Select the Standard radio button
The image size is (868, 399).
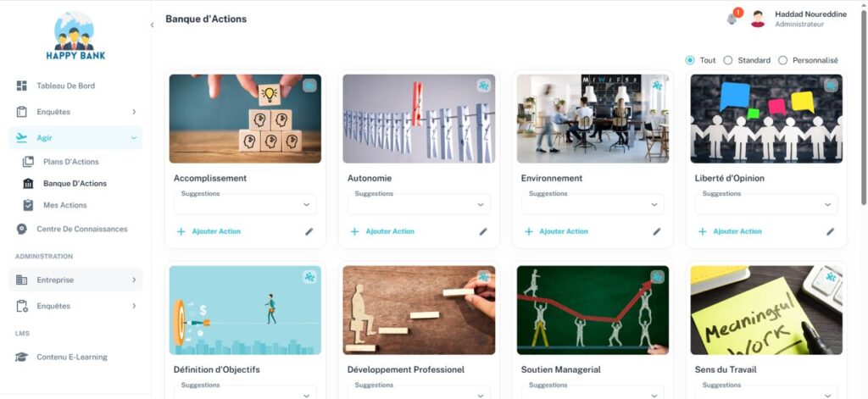point(728,60)
